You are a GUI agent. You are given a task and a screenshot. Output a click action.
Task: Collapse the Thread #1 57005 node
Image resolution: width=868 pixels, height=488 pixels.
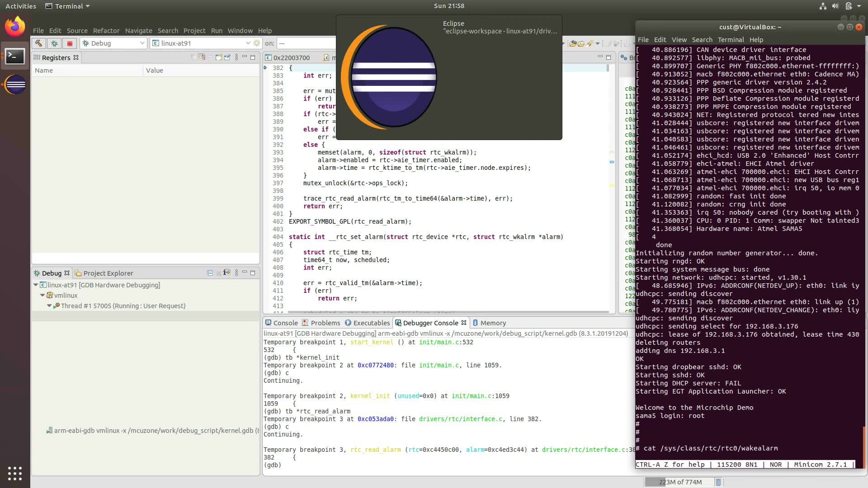tap(49, 306)
